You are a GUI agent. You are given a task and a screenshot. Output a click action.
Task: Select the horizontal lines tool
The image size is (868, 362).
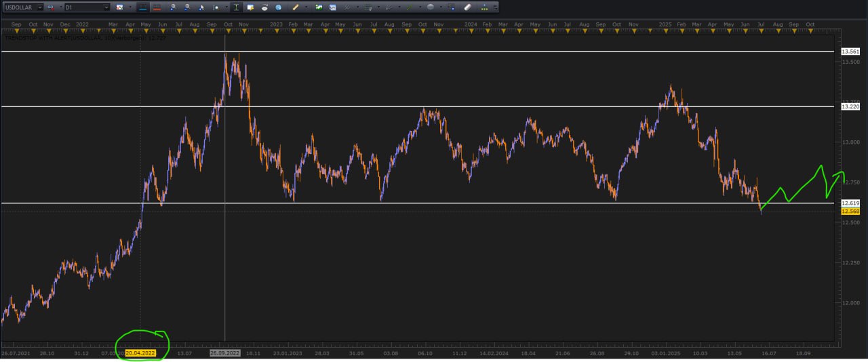(368, 7)
